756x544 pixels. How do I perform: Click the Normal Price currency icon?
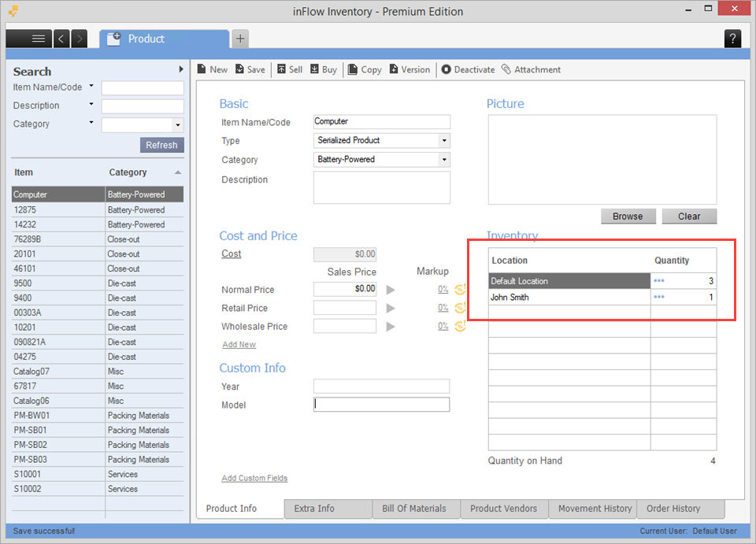click(460, 289)
